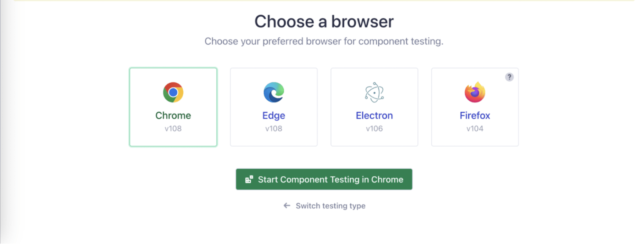Select Electron as the testing browser
This screenshot has height=246, width=644.
(x=374, y=107)
